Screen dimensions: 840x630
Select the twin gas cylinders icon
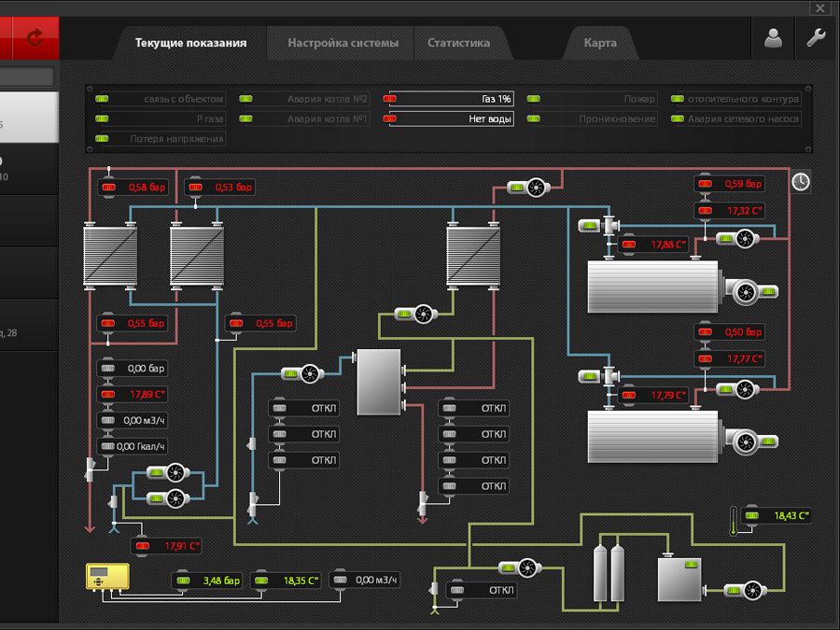(609, 567)
